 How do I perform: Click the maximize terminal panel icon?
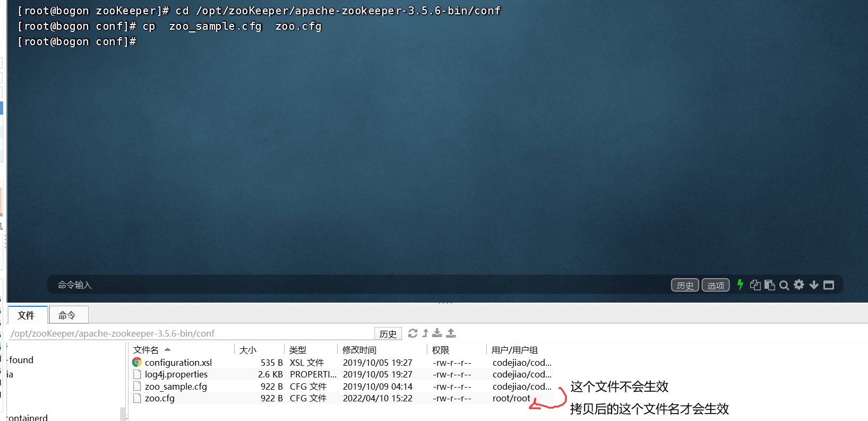click(829, 285)
